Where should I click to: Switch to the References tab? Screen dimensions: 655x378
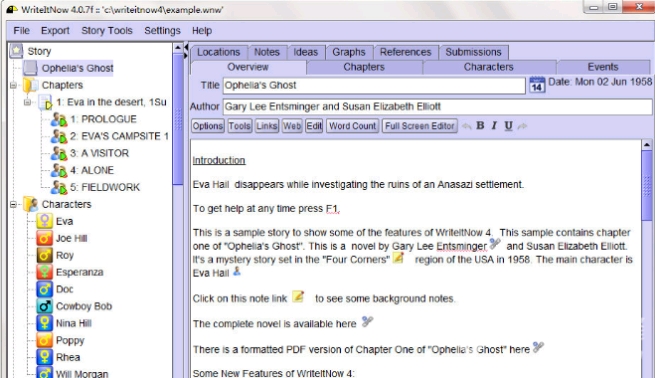pos(406,52)
